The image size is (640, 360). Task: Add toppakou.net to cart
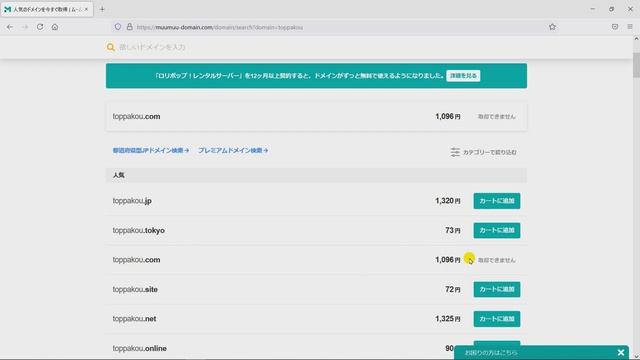coord(497,319)
